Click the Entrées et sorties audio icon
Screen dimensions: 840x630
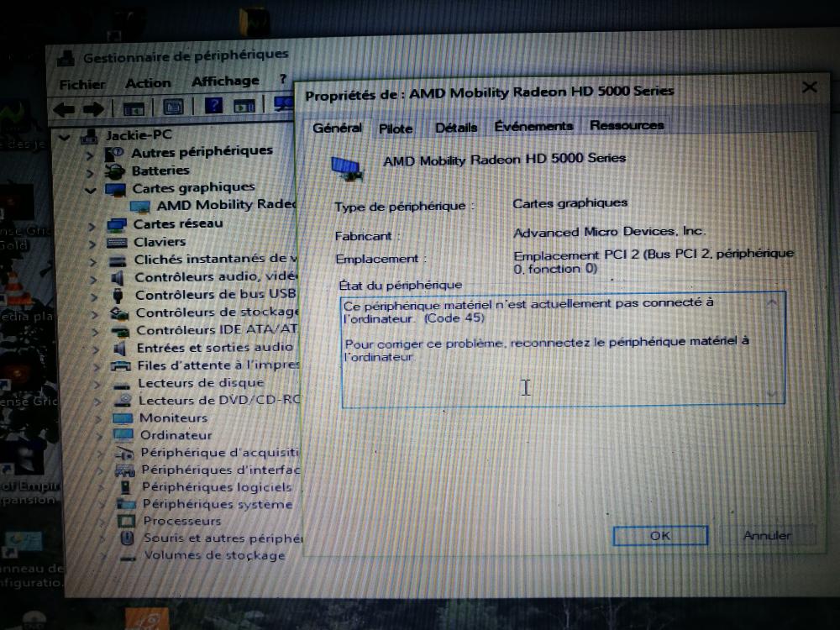pos(120,349)
